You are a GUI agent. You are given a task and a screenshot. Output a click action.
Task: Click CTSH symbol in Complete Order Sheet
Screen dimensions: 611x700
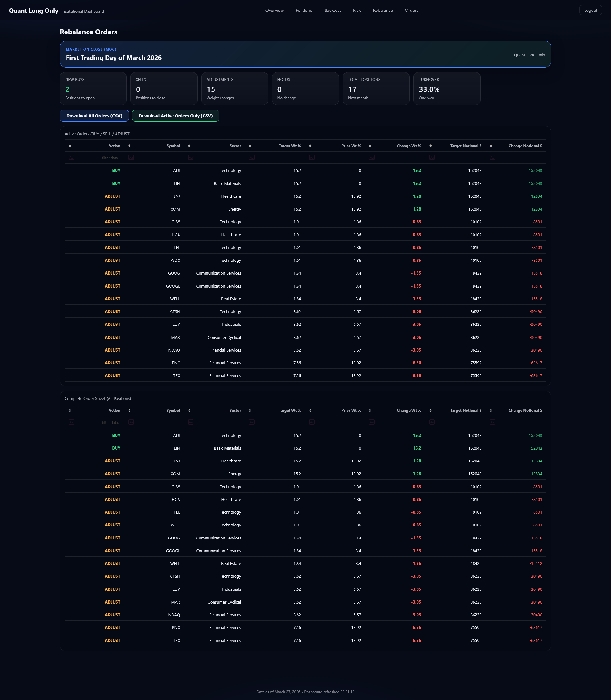(x=175, y=576)
